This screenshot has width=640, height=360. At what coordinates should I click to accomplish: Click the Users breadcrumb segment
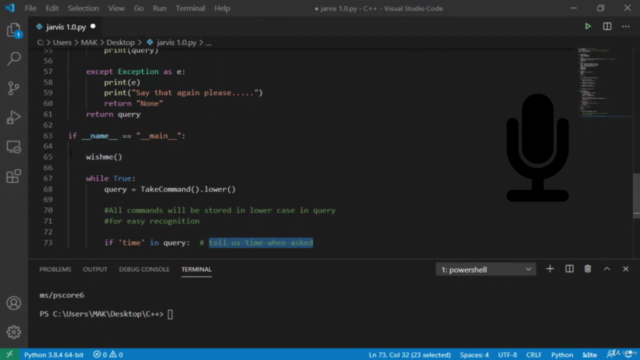point(62,42)
